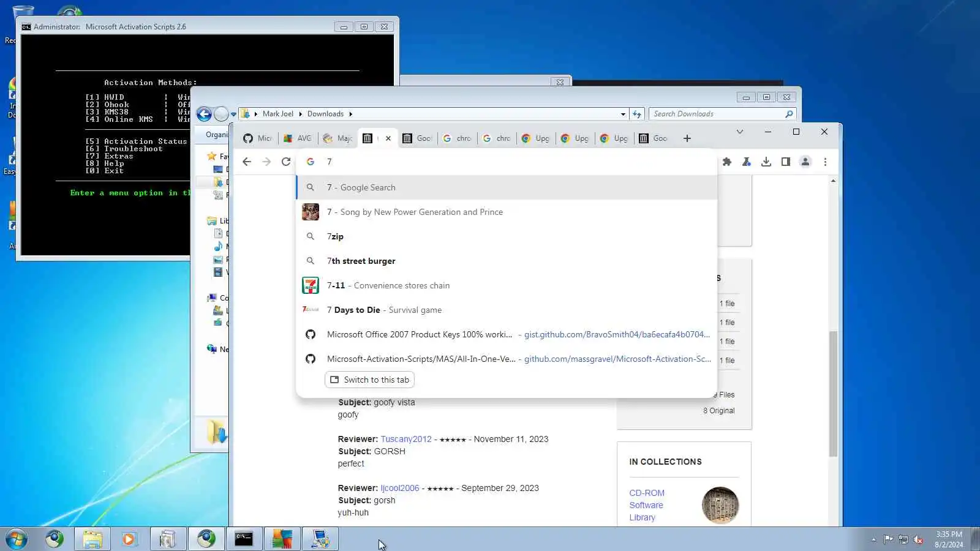The width and height of the screenshot is (980, 551).
Task: Open Chrome extensions puzzle icon
Action: (727, 162)
